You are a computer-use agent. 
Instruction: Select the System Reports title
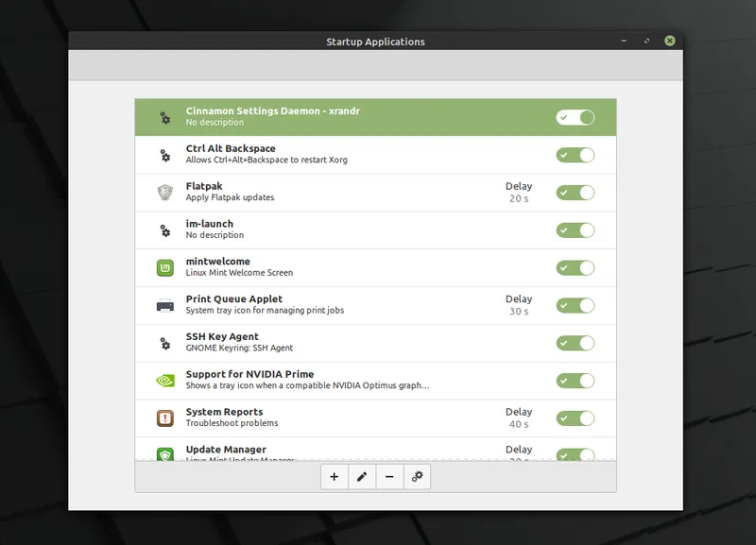[x=224, y=412]
